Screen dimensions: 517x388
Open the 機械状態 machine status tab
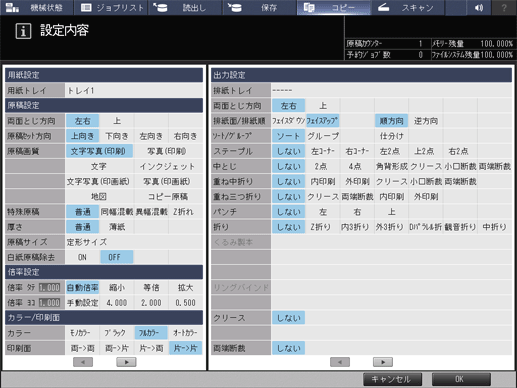pyautogui.click(x=37, y=7)
